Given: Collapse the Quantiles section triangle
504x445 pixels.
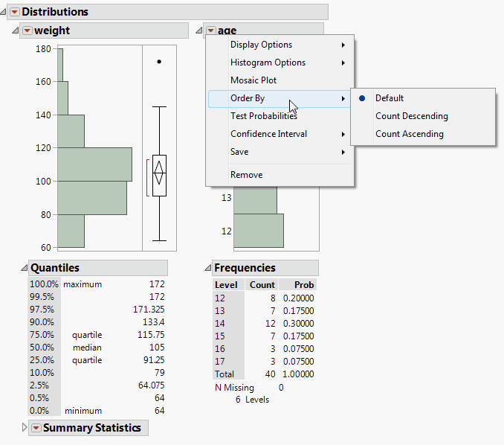Looking at the screenshot, I should (25, 268).
